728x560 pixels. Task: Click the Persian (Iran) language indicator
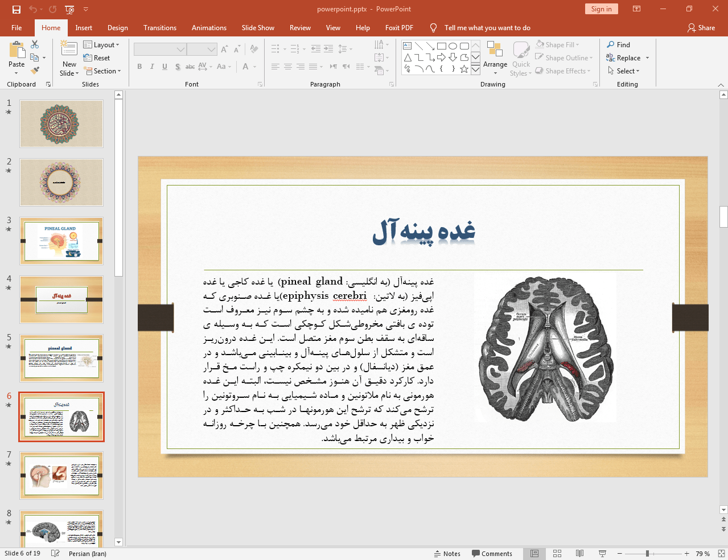point(88,554)
